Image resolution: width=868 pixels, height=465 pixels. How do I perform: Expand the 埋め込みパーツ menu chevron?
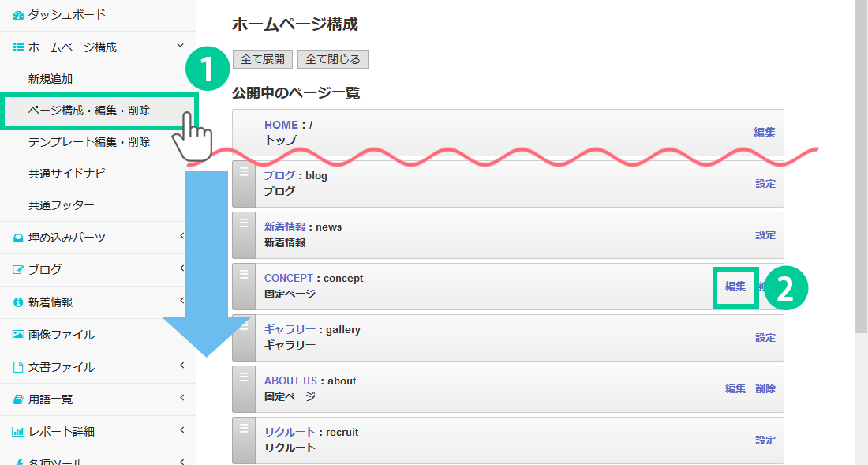click(x=181, y=236)
